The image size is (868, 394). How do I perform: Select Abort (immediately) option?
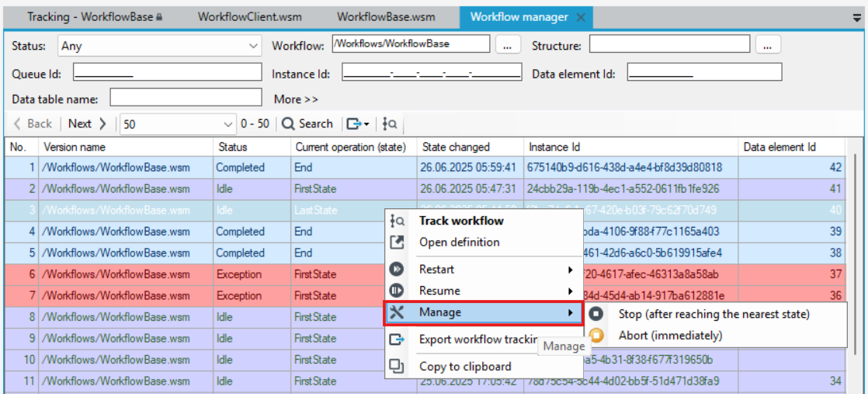coord(670,335)
